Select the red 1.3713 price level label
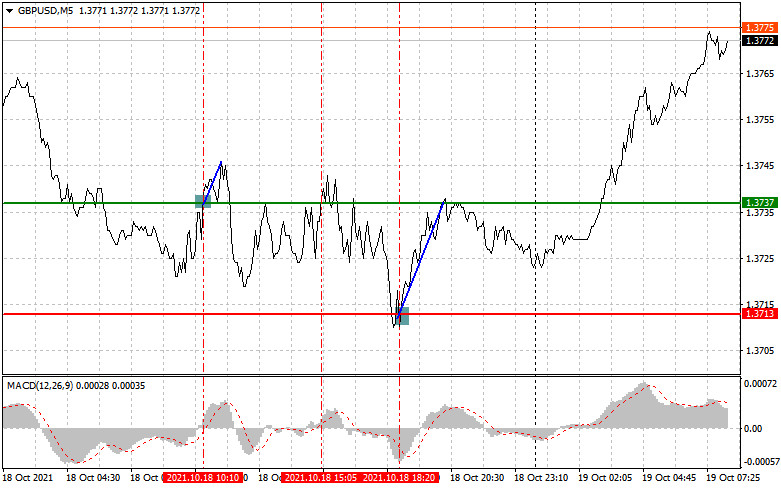The width and height of the screenshot is (781, 489). [760, 314]
